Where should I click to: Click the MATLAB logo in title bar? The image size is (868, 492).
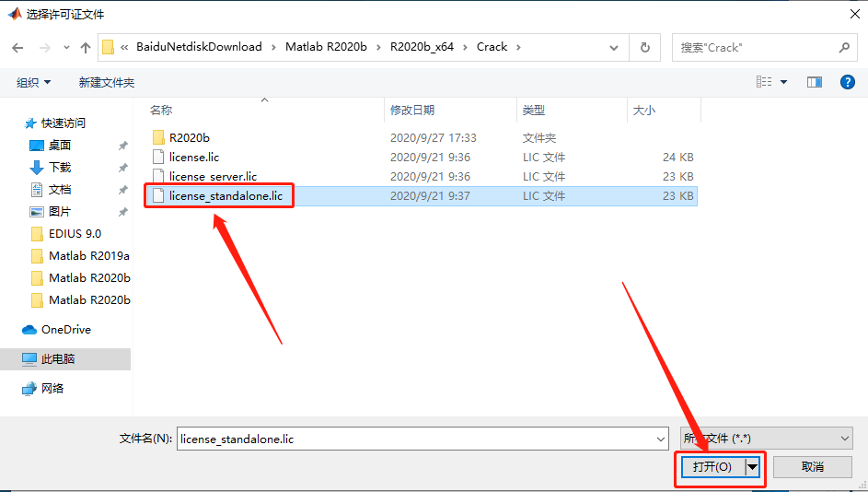15,14
